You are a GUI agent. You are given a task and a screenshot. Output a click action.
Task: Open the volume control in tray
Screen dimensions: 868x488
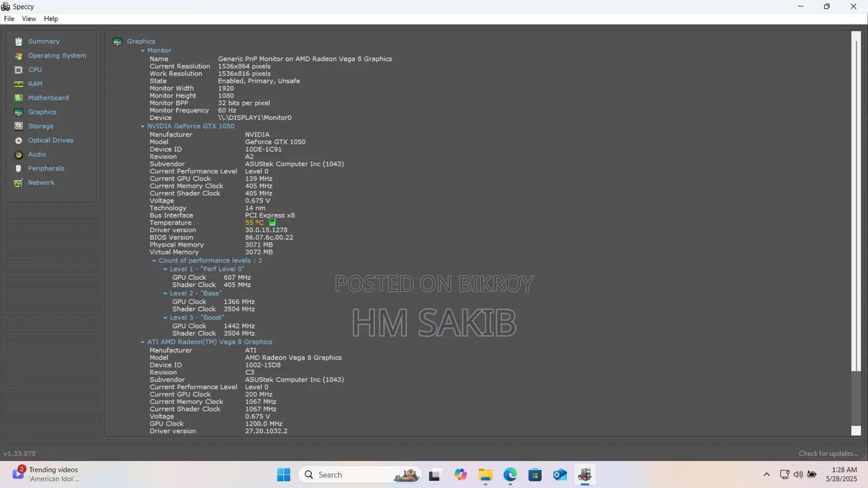click(798, 474)
